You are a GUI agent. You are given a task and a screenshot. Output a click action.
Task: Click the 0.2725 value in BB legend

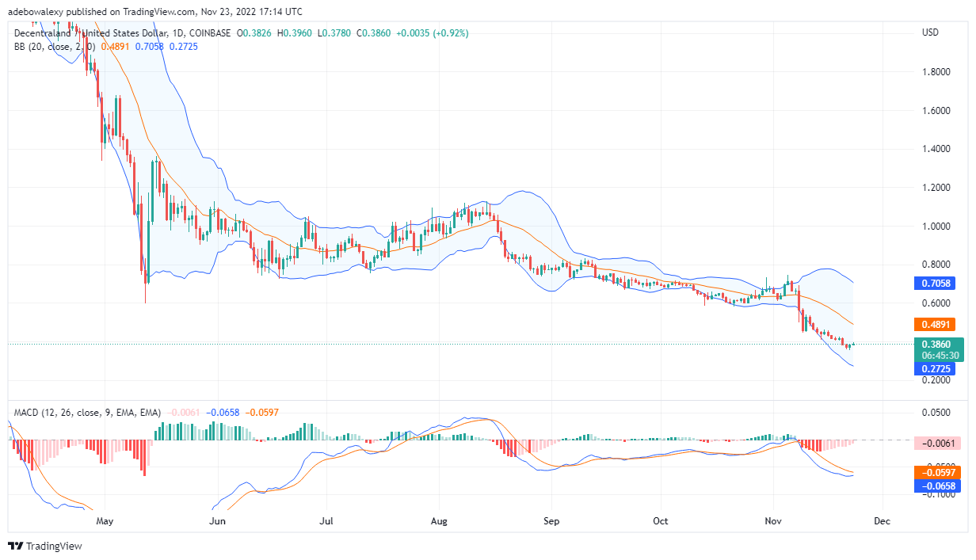point(184,47)
